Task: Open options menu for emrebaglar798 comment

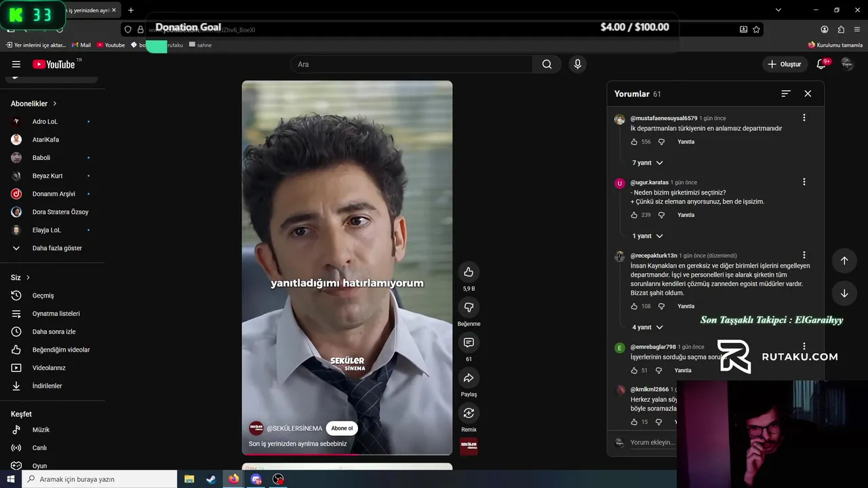Action: coord(804,347)
